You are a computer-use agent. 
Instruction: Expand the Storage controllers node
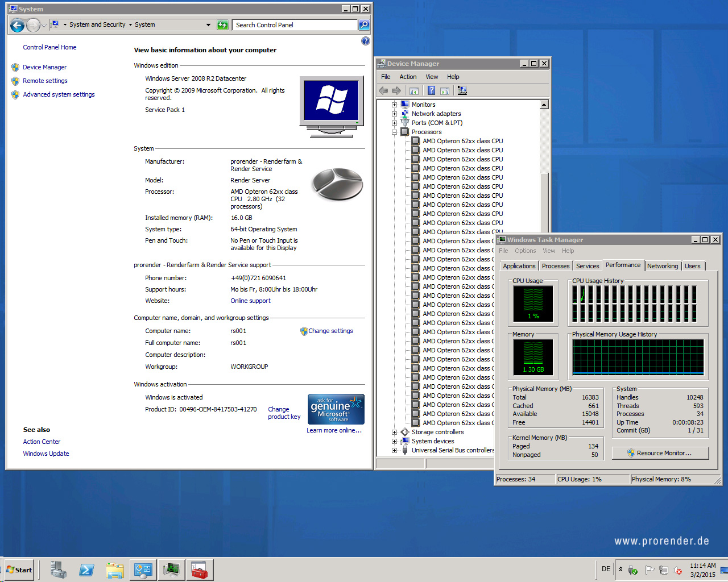(x=394, y=432)
